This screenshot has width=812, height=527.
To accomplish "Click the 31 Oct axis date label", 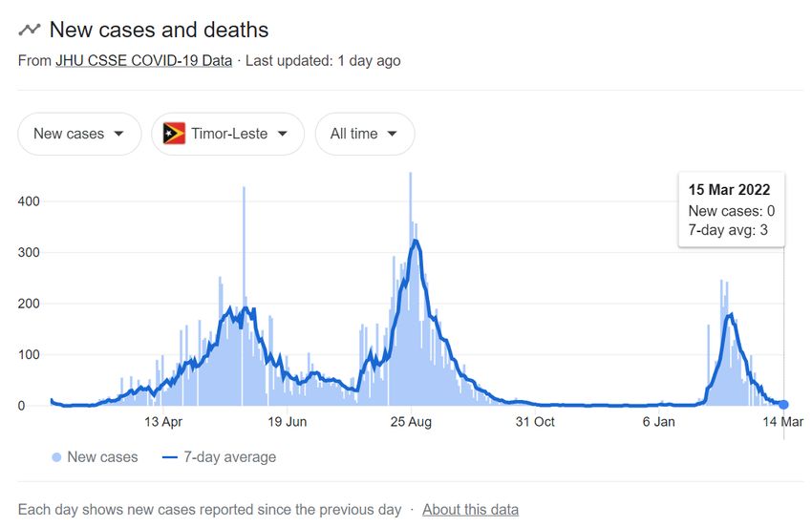I will tap(535, 422).
